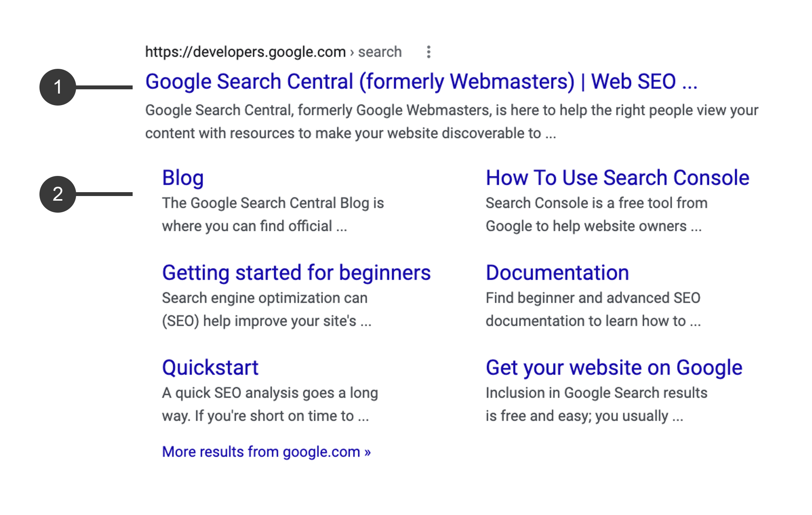This screenshot has width=812, height=515.
Task: Click the 'search' breadcrumb path segment
Action: [380, 52]
